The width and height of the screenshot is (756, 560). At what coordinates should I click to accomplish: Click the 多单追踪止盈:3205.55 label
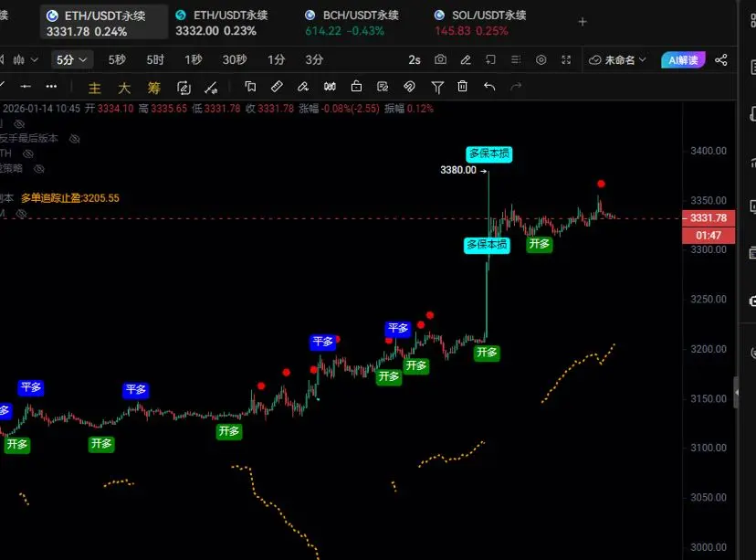coord(70,198)
